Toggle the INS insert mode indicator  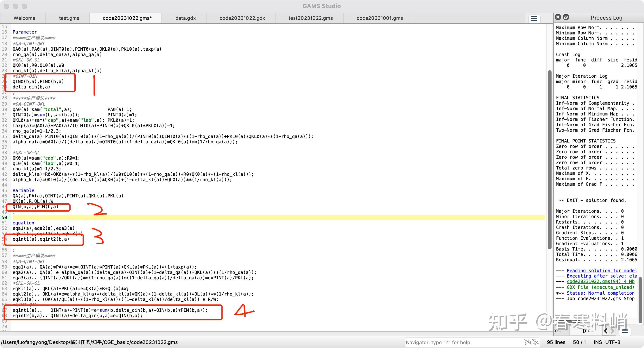[x=598, y=342]
